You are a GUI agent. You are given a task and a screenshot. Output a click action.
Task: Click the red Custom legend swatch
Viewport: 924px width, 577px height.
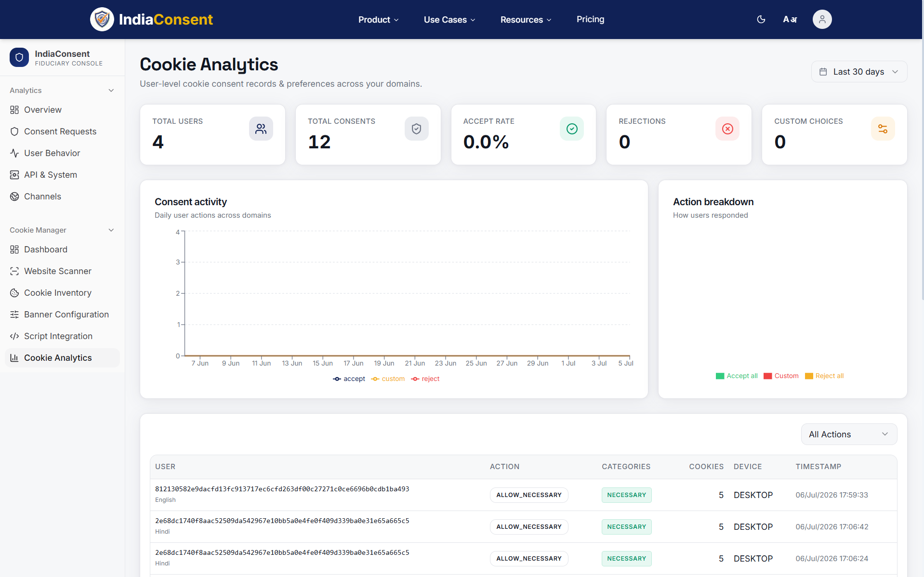[768, 376]
